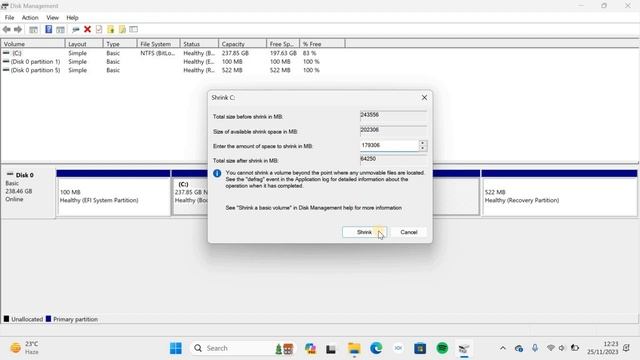Sort by the Layout column header
Screen dimensions: 640x360
84,44
